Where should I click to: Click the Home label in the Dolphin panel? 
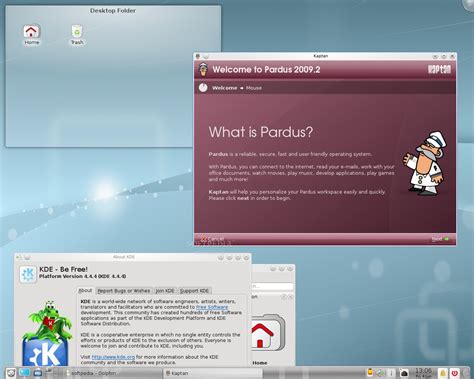[x=260, y=363]
